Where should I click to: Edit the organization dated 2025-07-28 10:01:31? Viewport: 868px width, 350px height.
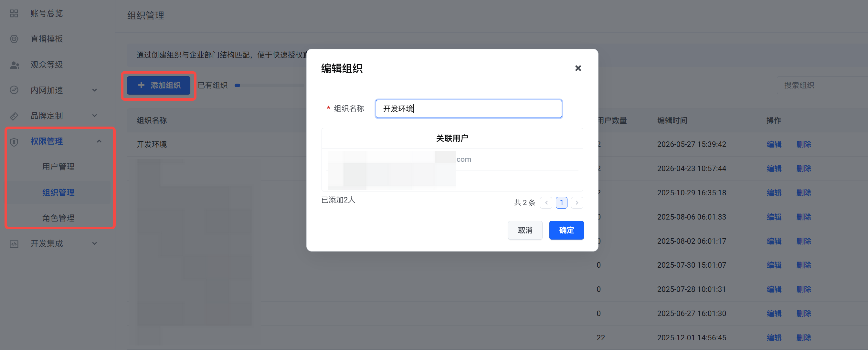774,289
